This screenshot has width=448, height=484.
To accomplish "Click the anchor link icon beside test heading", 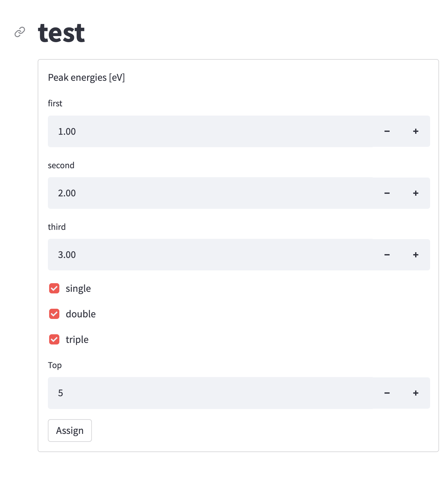I will click(19, 32).
